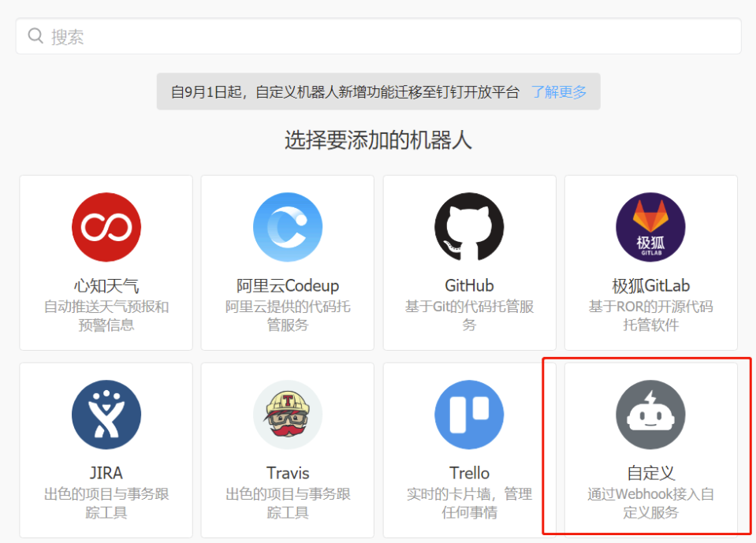Click the 心知天气 title text
The width and height of the screenshot is (756, 543).
pyautogui.click(x=106, y=286)
